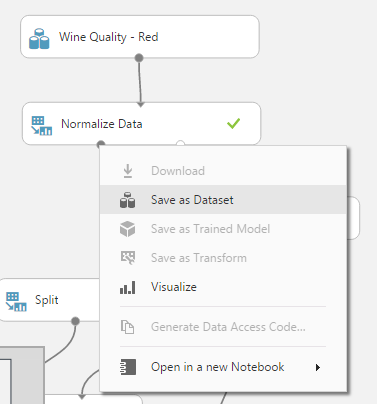Click the Visualize bar chart icon
This screenshot has height=404, width=377.
[128, 287]
